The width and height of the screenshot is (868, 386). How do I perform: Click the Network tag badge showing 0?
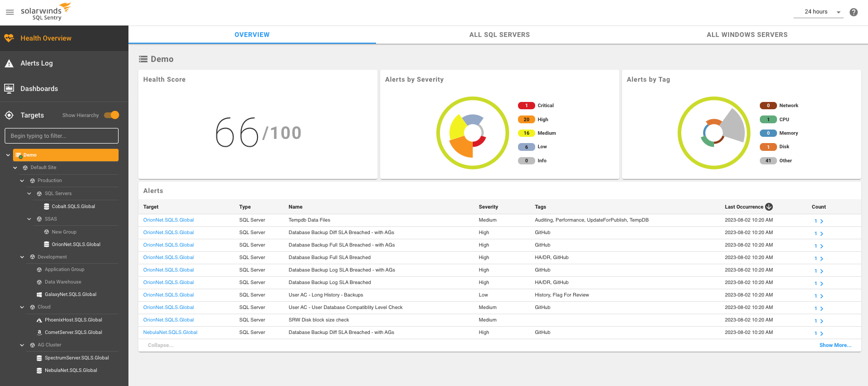[x=768, y=106]
